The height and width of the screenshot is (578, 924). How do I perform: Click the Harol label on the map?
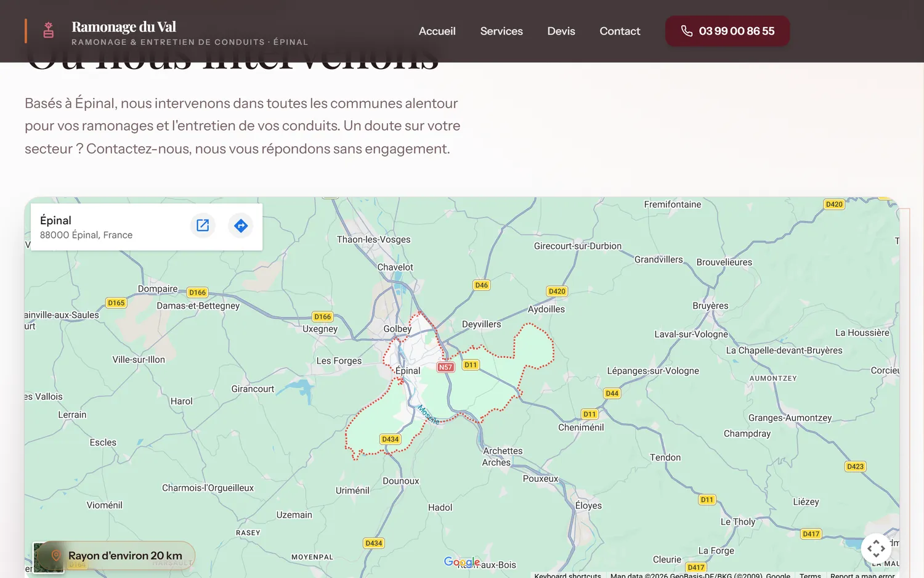tap(181, 401)
